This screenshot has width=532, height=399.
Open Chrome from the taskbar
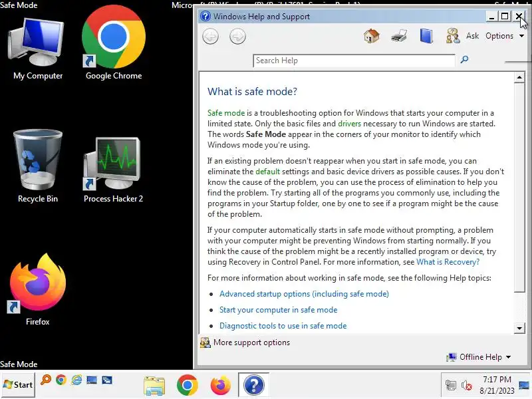point(187,385)
